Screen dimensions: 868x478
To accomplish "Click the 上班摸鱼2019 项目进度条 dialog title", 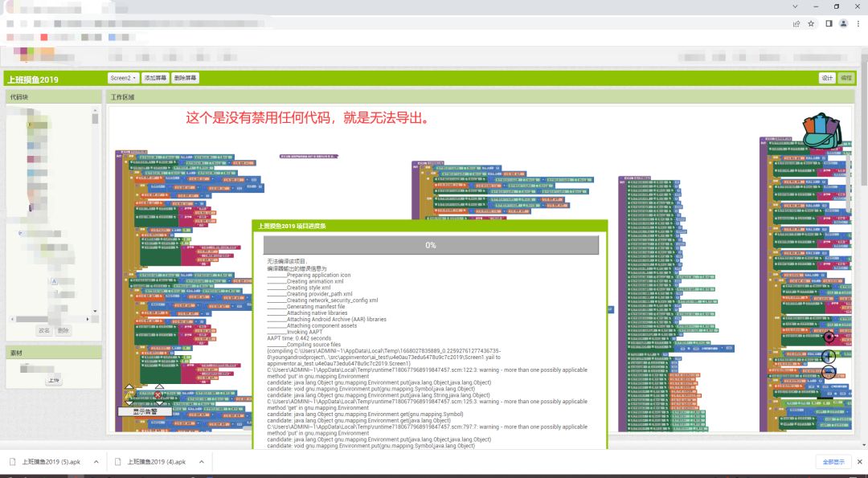I will pyautogui.click(x=292, y=226).
